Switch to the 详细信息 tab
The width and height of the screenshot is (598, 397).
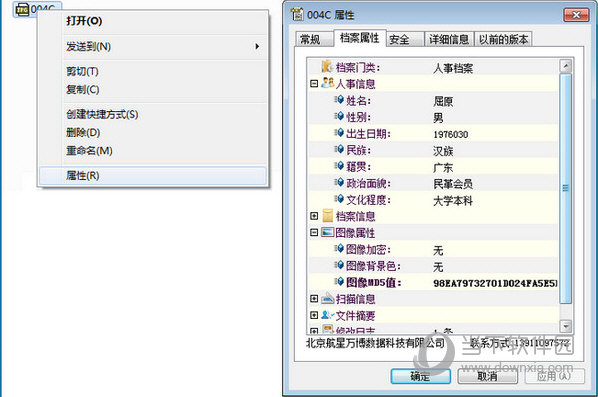[449, 39]
